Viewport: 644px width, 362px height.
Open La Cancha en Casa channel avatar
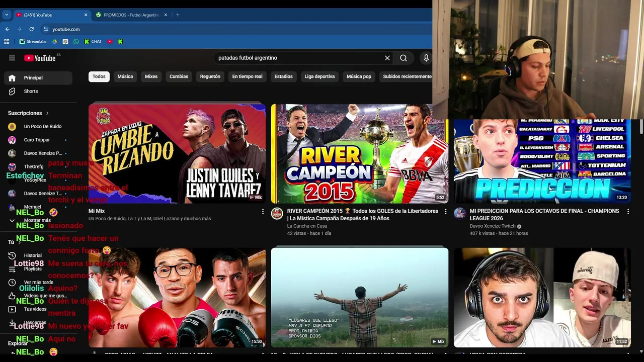pos(277,214)
